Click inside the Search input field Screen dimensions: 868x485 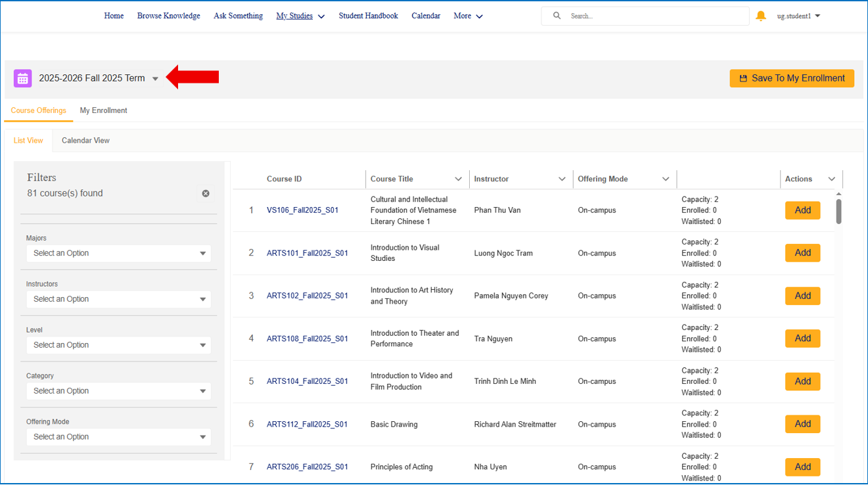(651, 15)
